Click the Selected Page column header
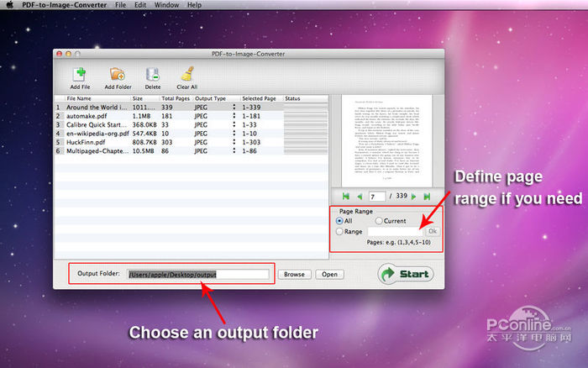Screen dimensions: 588x368 tap(261, 98)
